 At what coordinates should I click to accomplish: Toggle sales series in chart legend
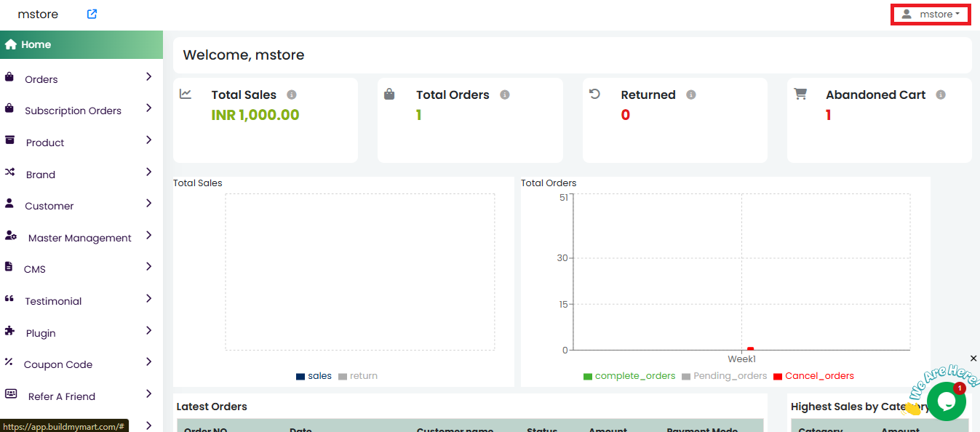click(x=314, y=376)
